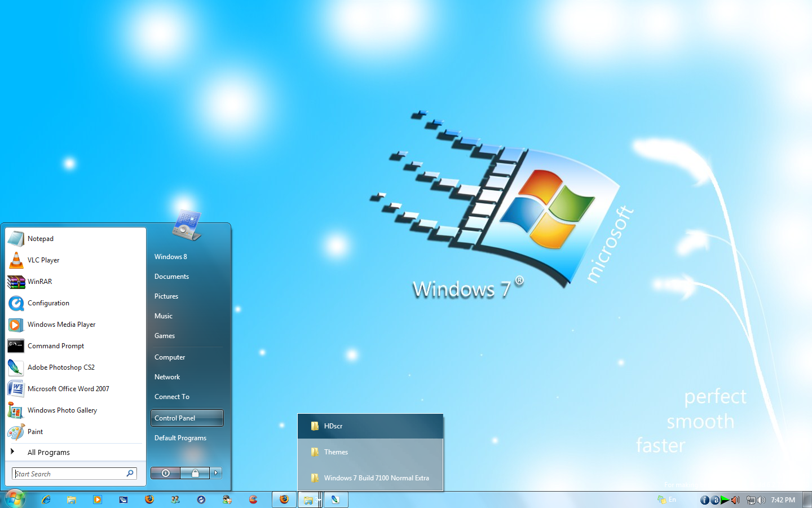
Task: Click the Switch between windows quick launch icon
Action: 123,500
